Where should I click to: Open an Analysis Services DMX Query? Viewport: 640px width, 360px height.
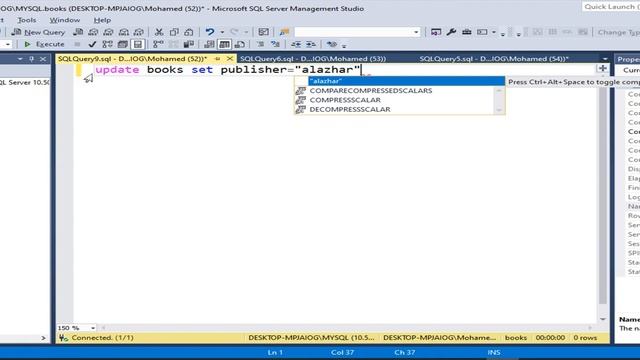click(108, 32)
